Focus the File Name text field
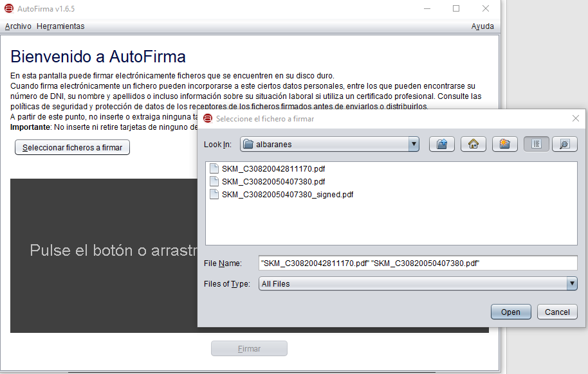The image size is (588, 374). (x=418, y=263)
